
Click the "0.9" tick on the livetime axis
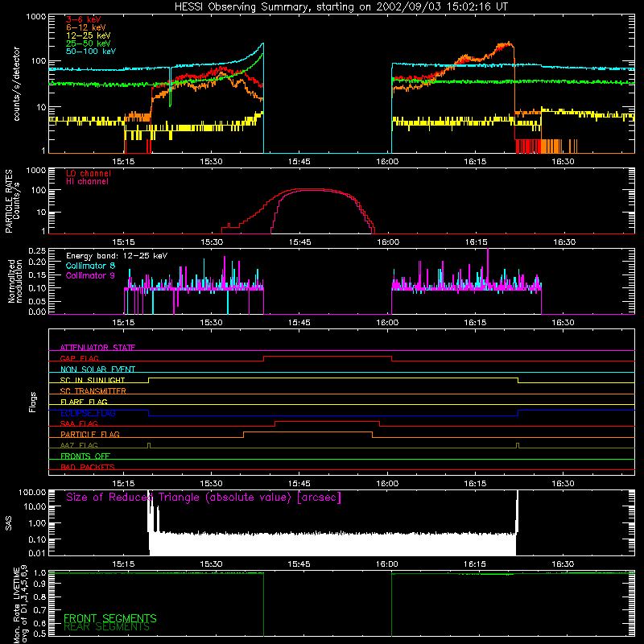pyautogui.click(x=39, y=584)
